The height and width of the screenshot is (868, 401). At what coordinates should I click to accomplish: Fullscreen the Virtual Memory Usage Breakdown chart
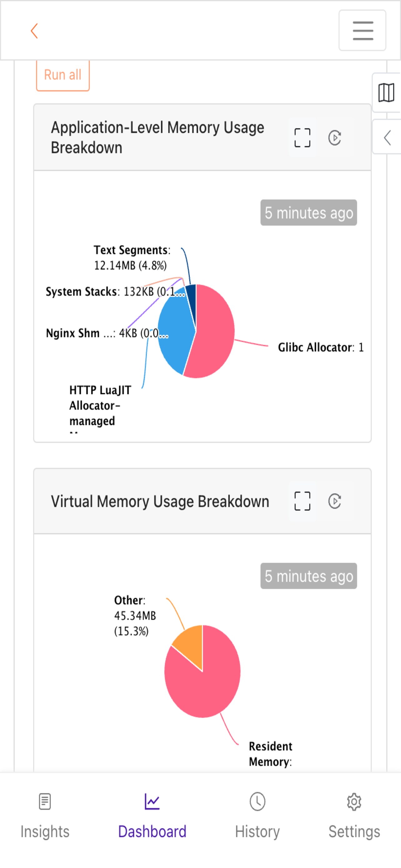tap(302, 501)
